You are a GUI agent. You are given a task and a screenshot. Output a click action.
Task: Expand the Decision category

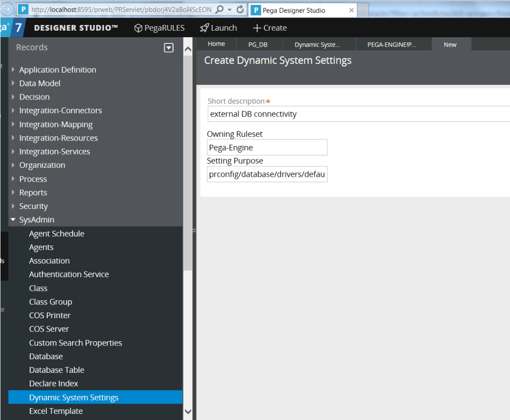coord(13,97)
